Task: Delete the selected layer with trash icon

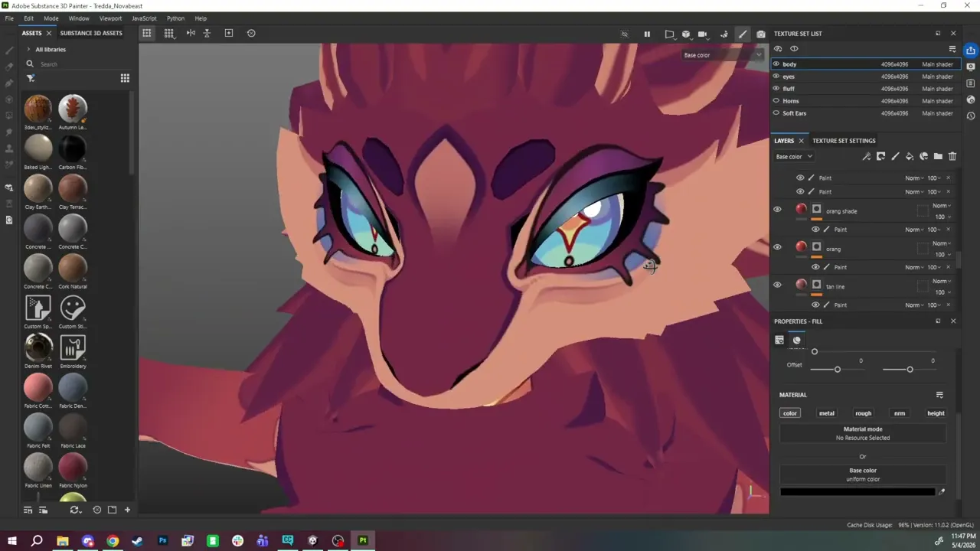Action: coord(952,156)
